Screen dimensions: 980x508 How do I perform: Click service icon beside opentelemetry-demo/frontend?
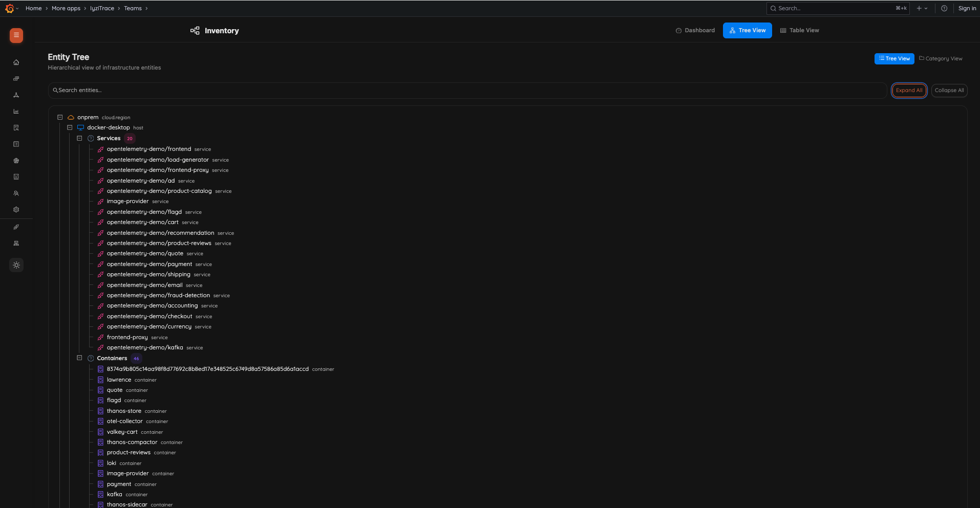tap(101, 149)
